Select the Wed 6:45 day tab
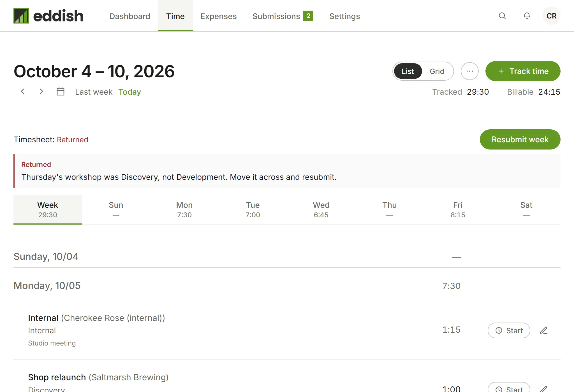574x392 pixels. (x=321, y=209)
